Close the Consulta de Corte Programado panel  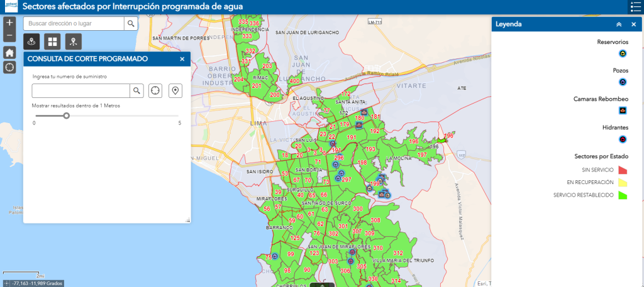coord(182,59)
